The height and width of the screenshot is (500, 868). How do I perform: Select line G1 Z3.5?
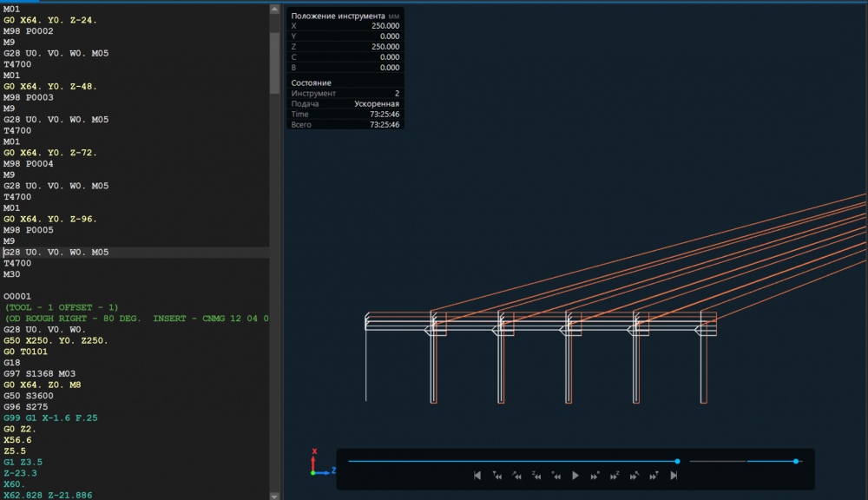23,463
